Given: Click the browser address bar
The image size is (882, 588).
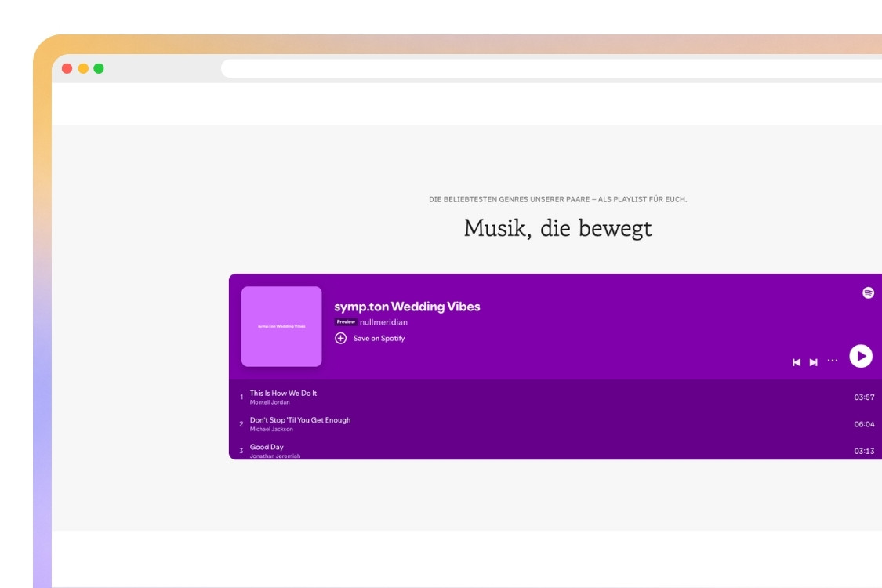Looking at the screenshot, I should [551, 69].
